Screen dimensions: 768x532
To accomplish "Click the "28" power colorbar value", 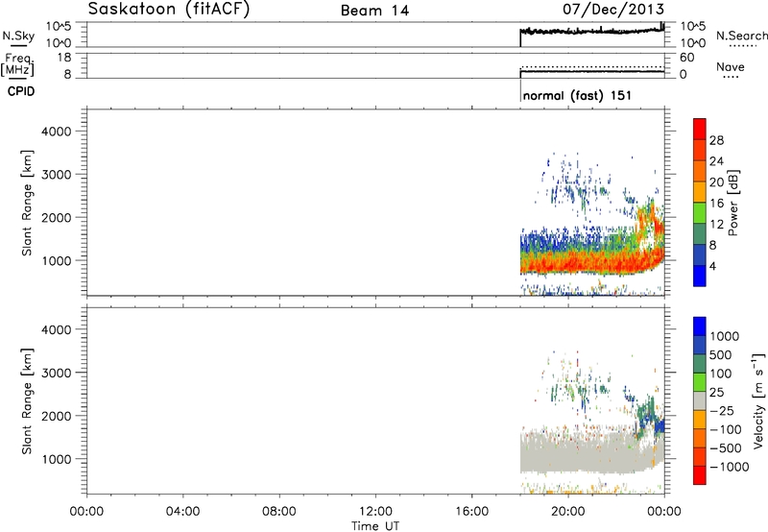I will coord(716,140).
